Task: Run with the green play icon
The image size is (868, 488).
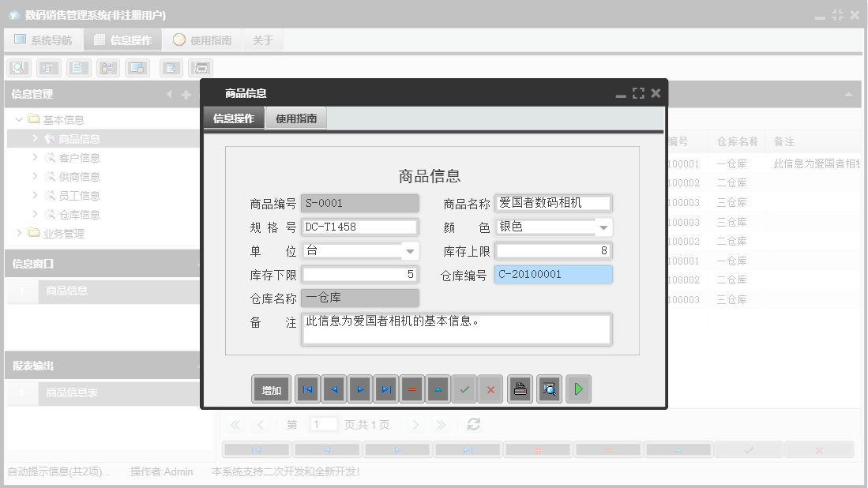Action: click(x=578, y=389)
